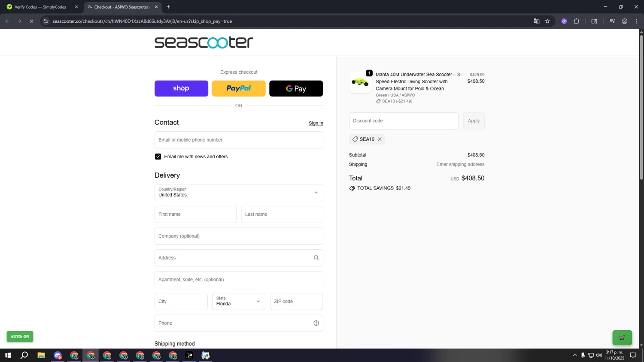Click the green cart floating button
Screen dimensions: 644x362
point(622,338)
